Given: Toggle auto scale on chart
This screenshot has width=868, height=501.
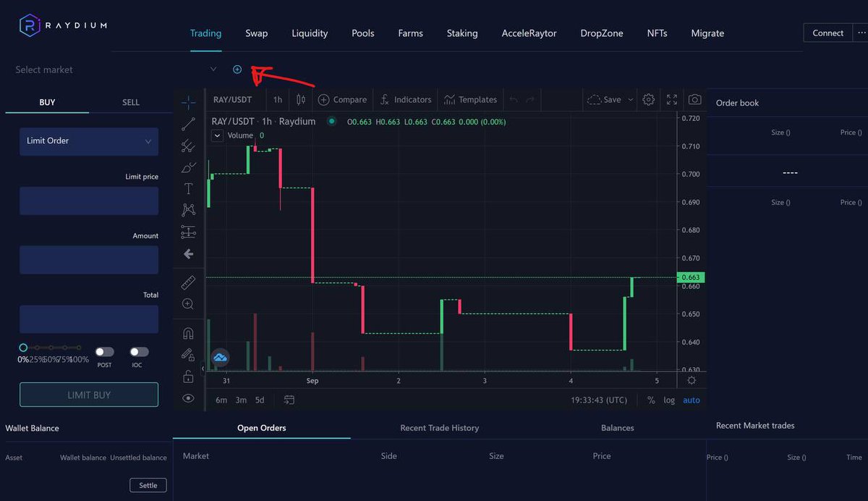Looking at the screenshot, I should pyautogui.click(x=692, y=400).
